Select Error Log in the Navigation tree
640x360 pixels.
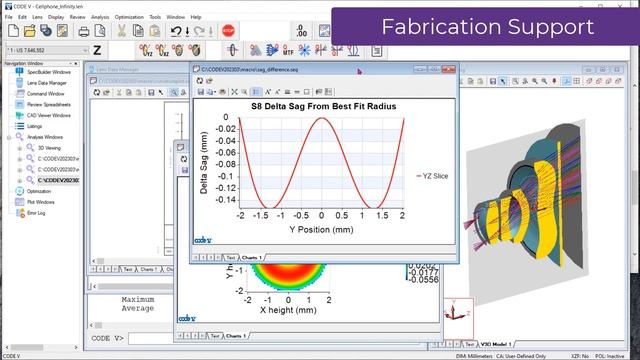(36, 213)
